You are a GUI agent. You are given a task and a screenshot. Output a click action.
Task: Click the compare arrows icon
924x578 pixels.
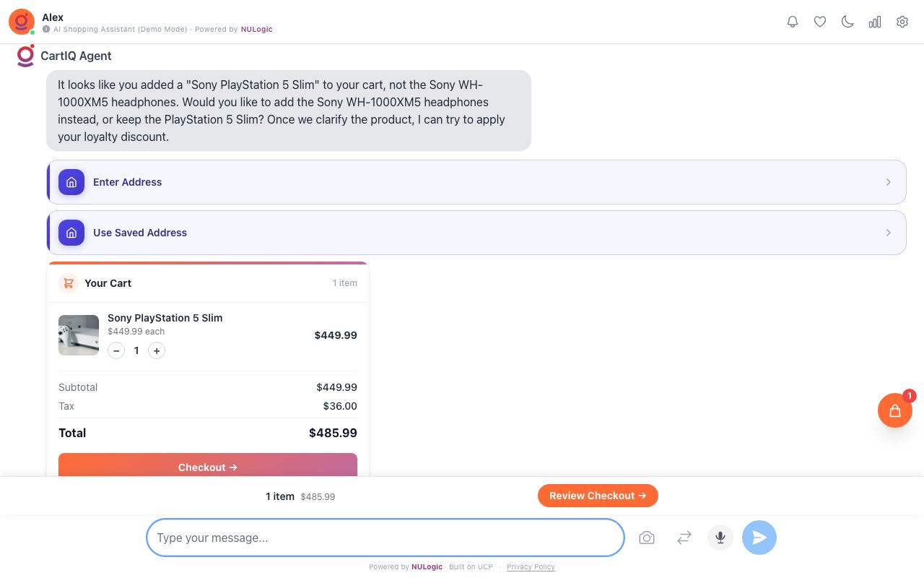tap(684, 538)
